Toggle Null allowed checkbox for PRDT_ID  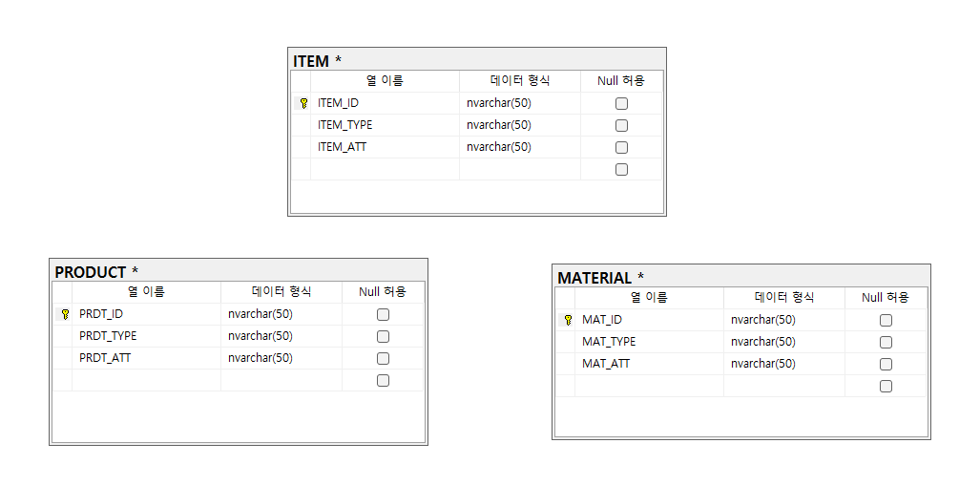coord(383,314)
